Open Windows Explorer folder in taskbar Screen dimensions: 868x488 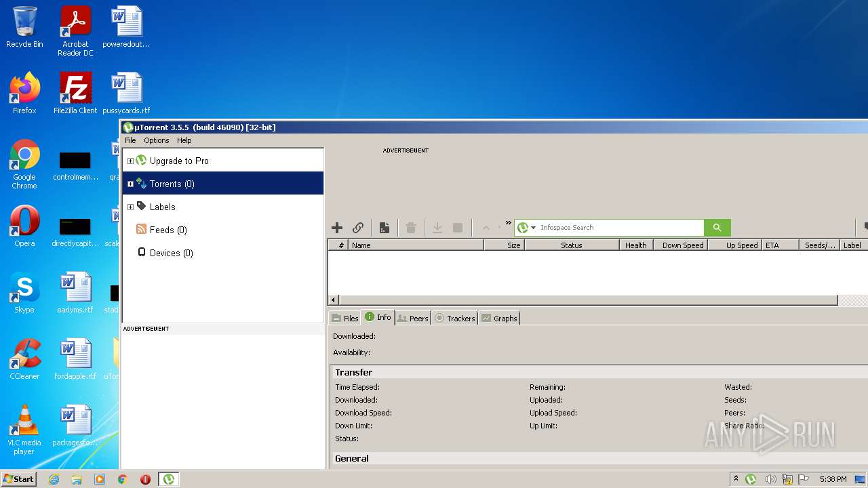77,479
